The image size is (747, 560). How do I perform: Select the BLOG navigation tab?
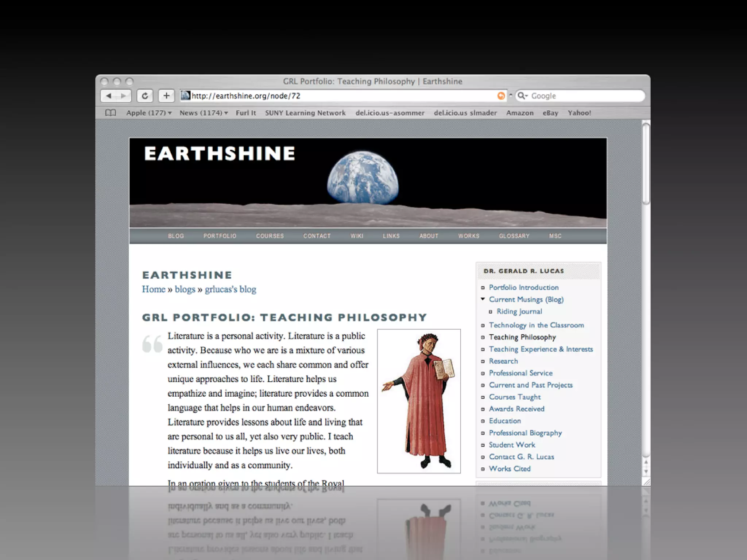176,236
